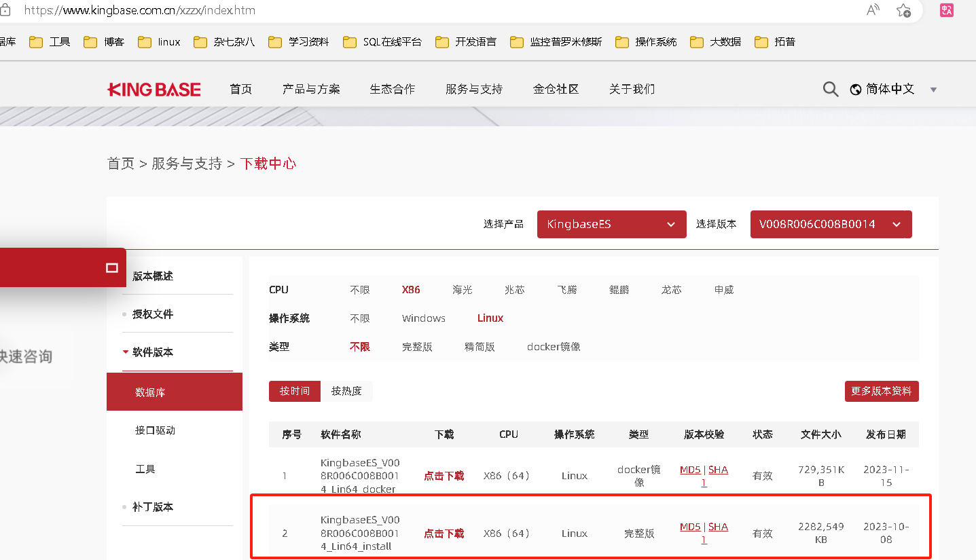The width and height of the screenshot is (976, 560).
Task: Click the 更多版本资料 button
Action: 882,391
